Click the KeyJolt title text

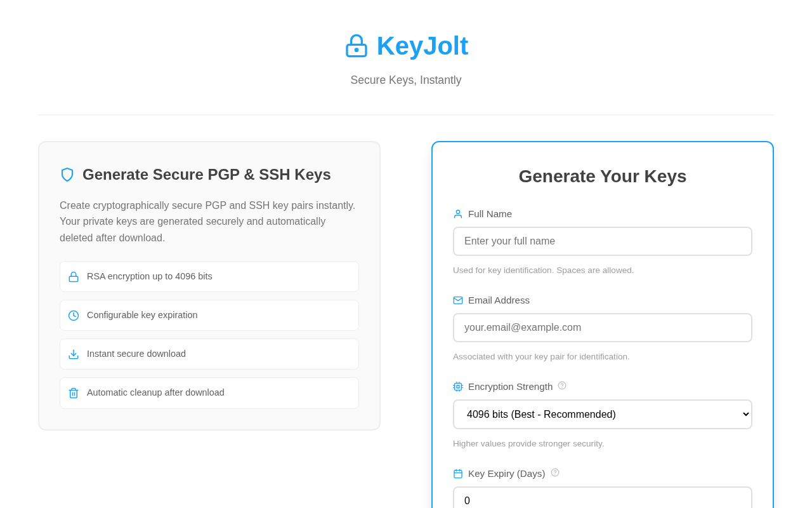pyautogui.click(x=422, y=46)
